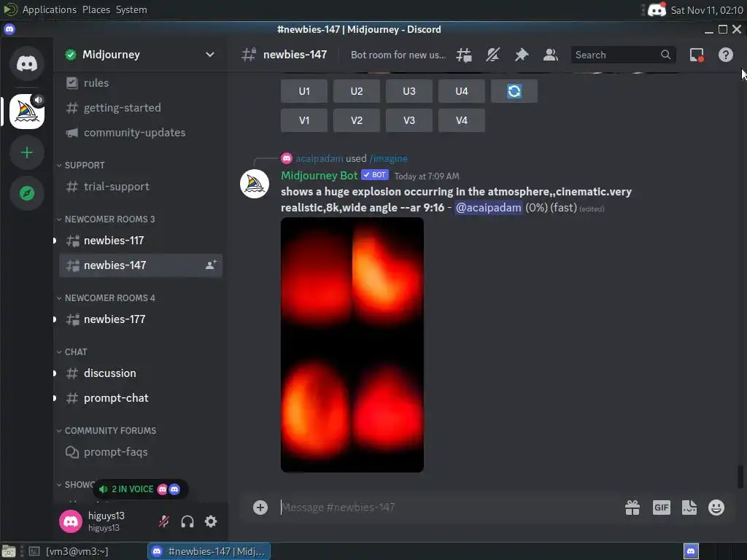Create variation with V1 button
Image resolution: width=747 pixels, height=560 pixels.
[x=304, y=120]
